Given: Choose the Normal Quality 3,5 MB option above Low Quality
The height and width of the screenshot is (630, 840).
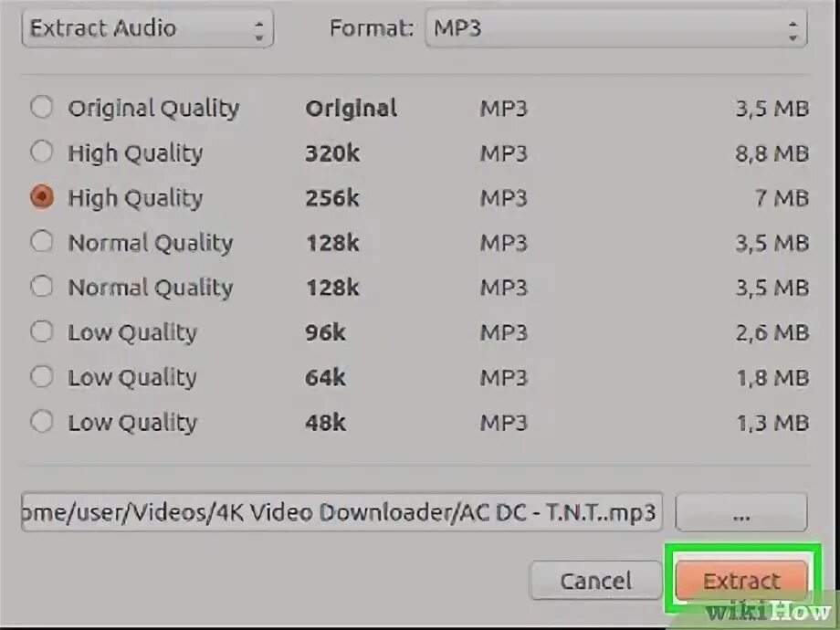Looking at the screenshot, I should 42,287.
